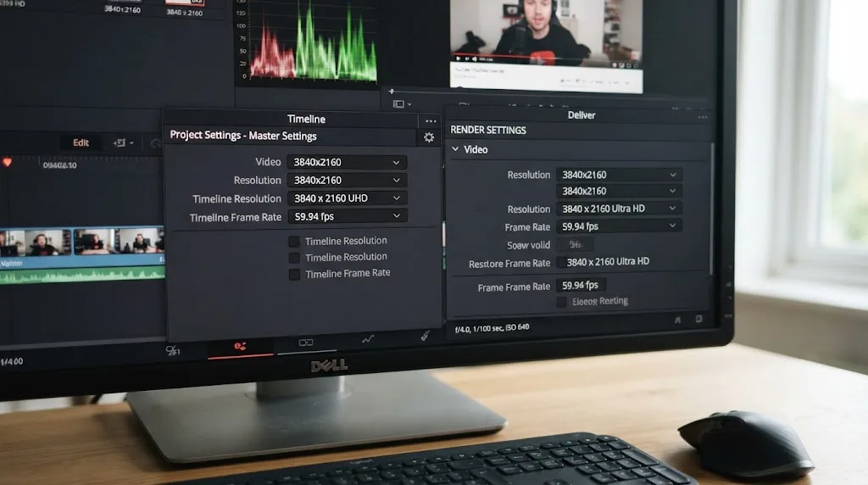Select the first video clip thumbnail in timeline
The width and height of the screenshot is (868, 485).
(x=36, y=242)
